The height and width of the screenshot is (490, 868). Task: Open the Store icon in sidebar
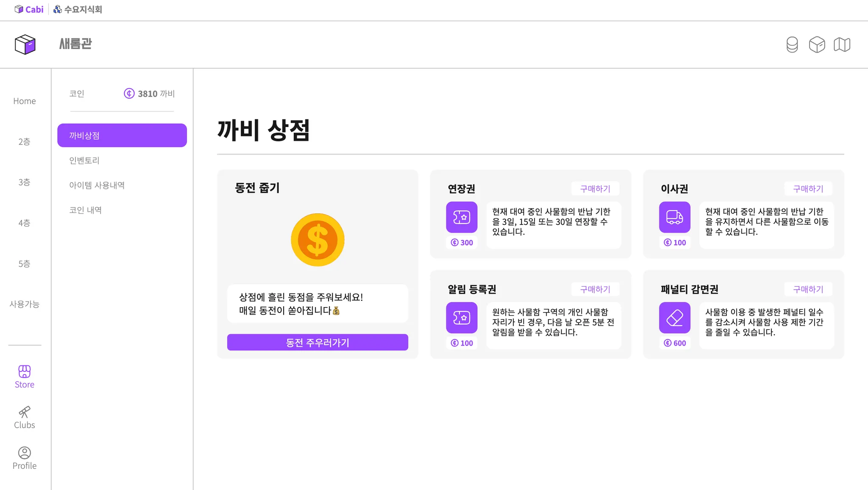click(25, 371)
